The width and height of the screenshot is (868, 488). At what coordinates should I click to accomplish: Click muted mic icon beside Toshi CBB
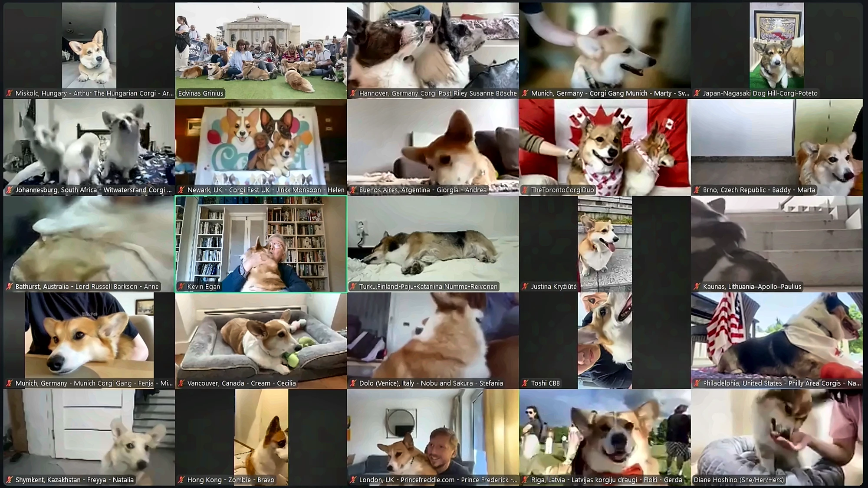coord(525,383)
